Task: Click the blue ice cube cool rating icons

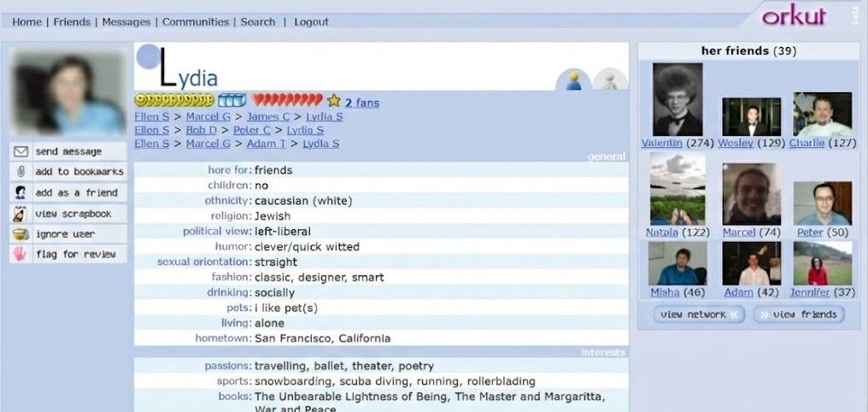Action: [232, 100]
